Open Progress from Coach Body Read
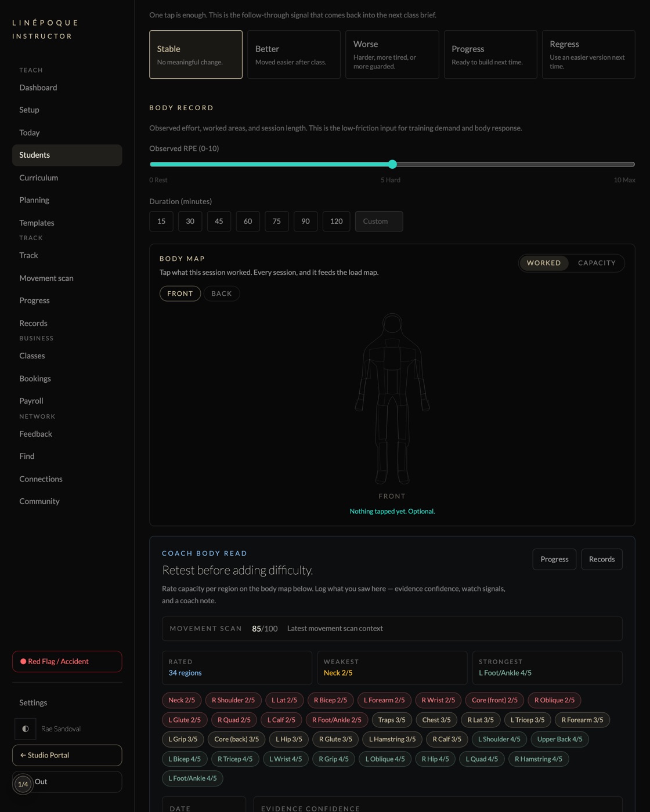The image size is (650, 812). click(554, 559)
